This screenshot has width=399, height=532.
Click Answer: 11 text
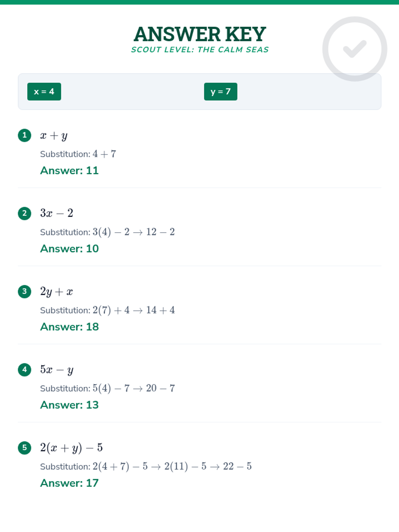coord(69,171)
